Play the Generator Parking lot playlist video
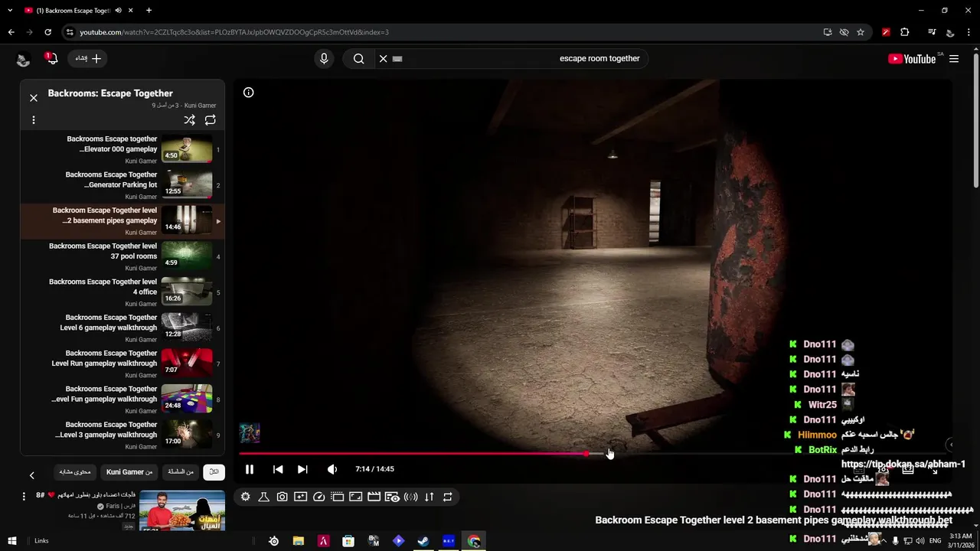Viewport: 980px width, 551px height. pos(122,185)
